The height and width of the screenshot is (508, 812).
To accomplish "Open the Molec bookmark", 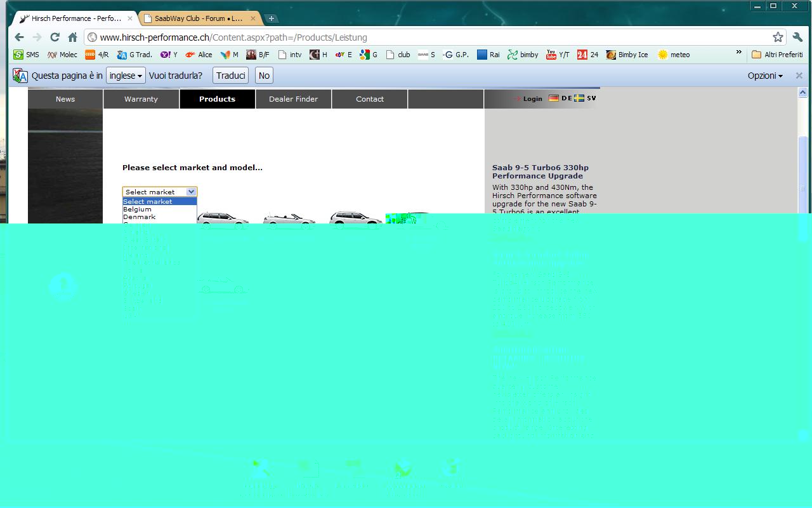I will click(62, 55).
